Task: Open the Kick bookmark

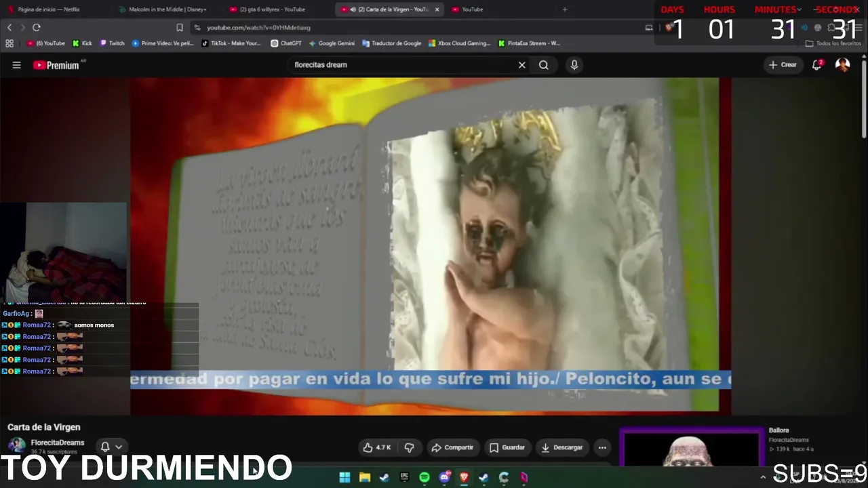Action: coord(83,43)
